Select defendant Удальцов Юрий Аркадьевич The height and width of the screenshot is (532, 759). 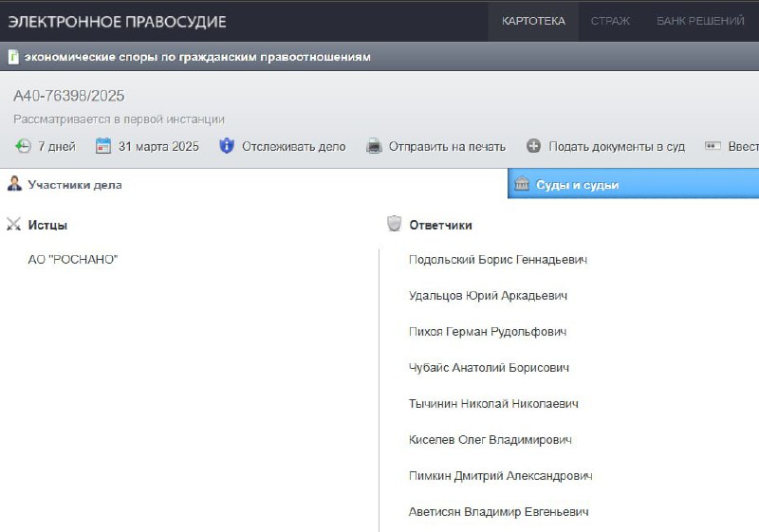click(x=488, y=296)
